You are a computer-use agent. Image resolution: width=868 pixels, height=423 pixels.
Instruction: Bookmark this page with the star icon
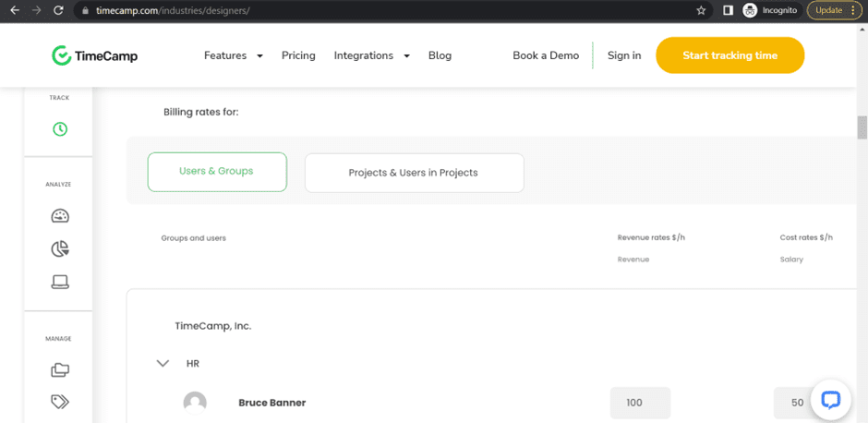click(701, 10)
